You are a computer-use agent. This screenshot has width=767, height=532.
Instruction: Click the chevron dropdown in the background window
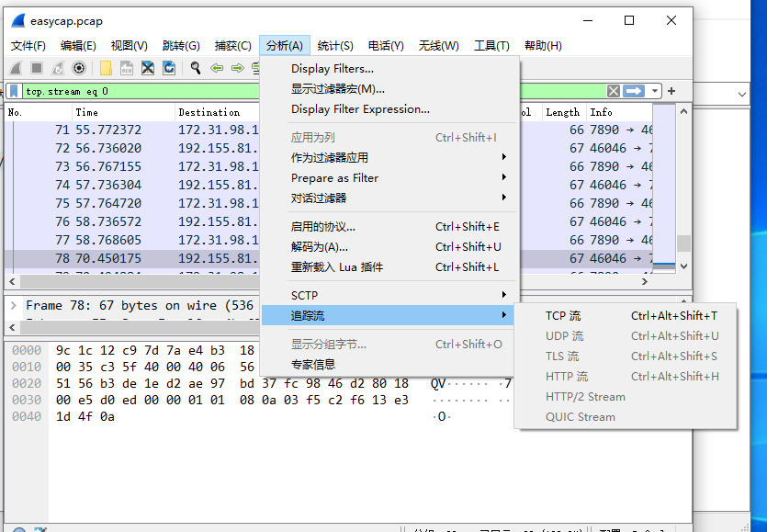pyautogui.click(x=742, y=94)
